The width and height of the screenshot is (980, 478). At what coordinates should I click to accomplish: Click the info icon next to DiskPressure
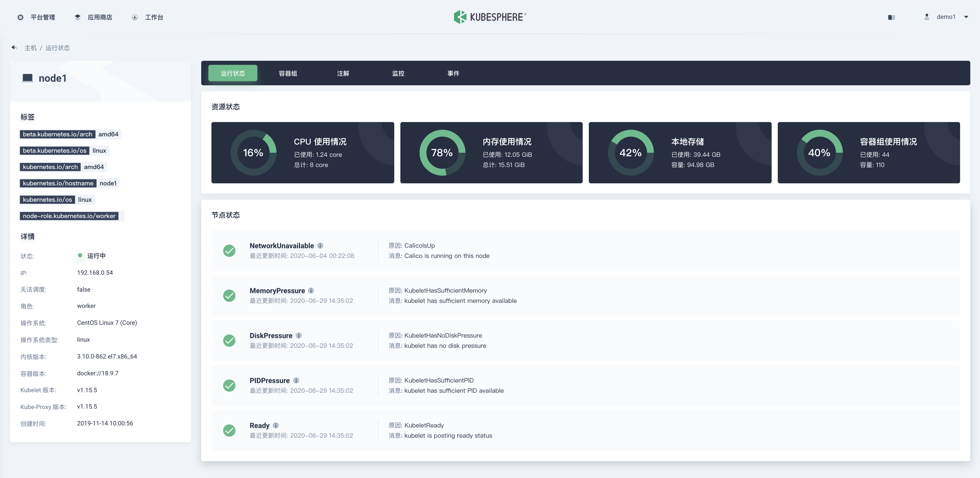[299, 336]
